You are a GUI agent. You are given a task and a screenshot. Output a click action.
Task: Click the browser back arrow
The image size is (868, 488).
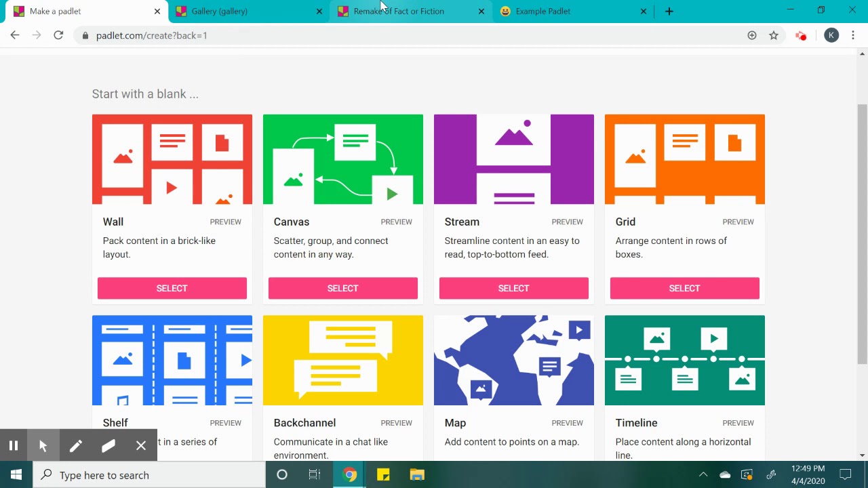coord(15,35)
